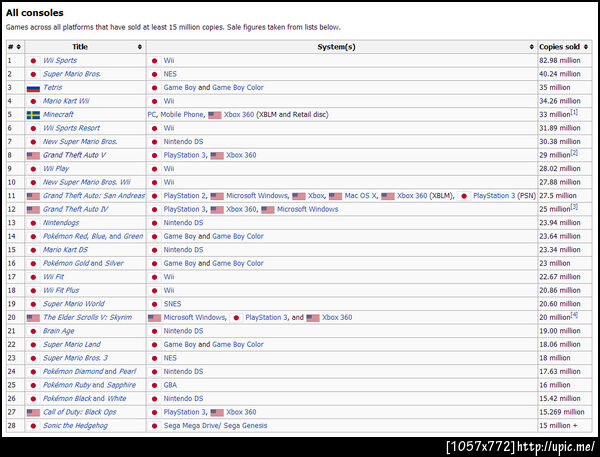Open footnote [1] after 33 million
The image size is (600, 457).
point(574,112)
